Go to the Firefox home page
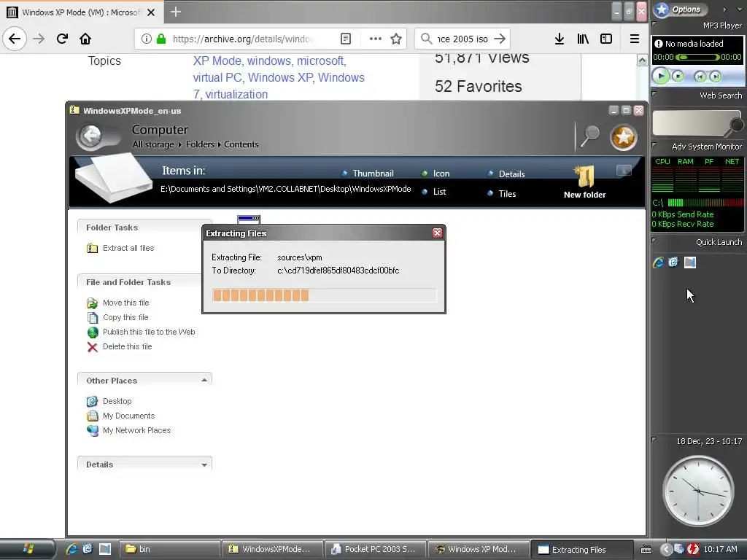The height and width of the screenshot is (560, 747). point(85,39)
